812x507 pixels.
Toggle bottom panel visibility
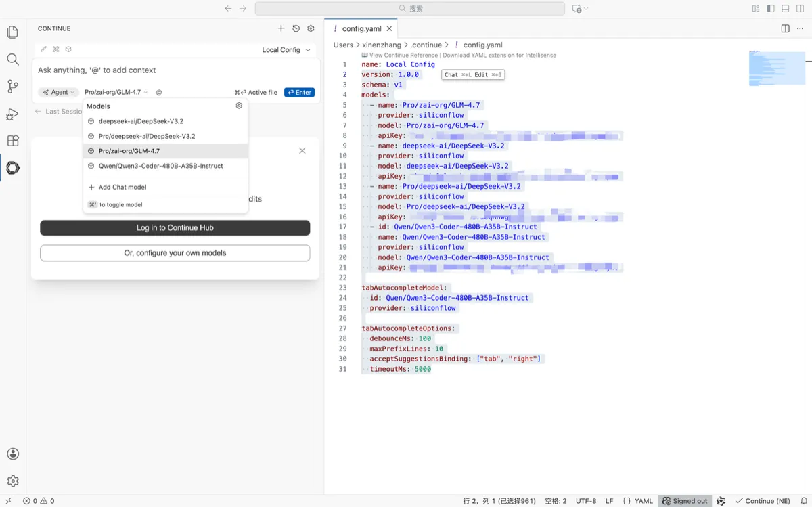(786, 9)
